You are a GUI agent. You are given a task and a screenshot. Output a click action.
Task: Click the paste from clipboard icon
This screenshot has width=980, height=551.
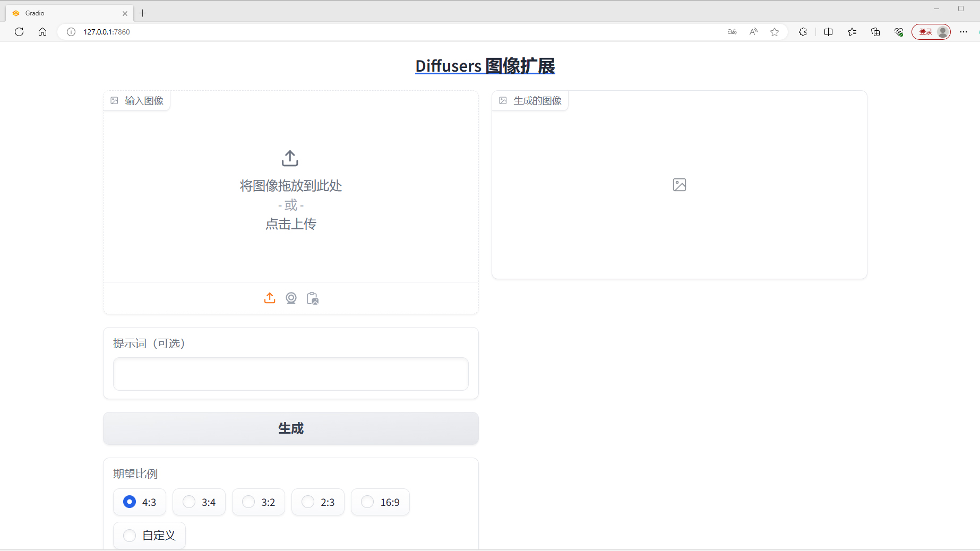313,298
